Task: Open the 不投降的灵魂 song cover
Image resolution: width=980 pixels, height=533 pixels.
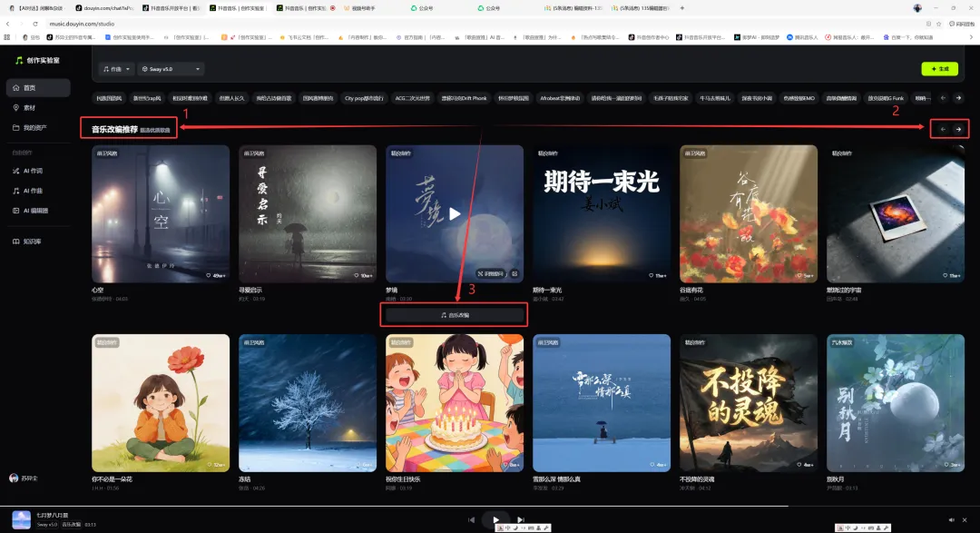Action: coord(748,403)
